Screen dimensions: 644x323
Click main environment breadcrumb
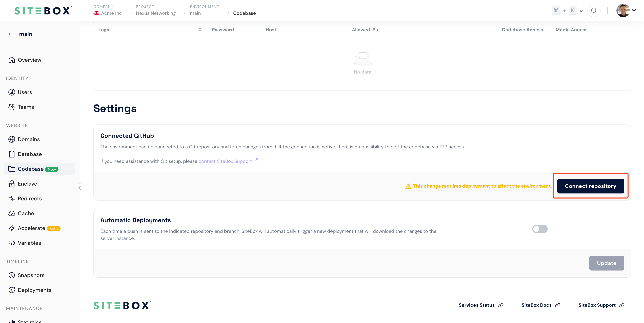[x=195, y=13]
